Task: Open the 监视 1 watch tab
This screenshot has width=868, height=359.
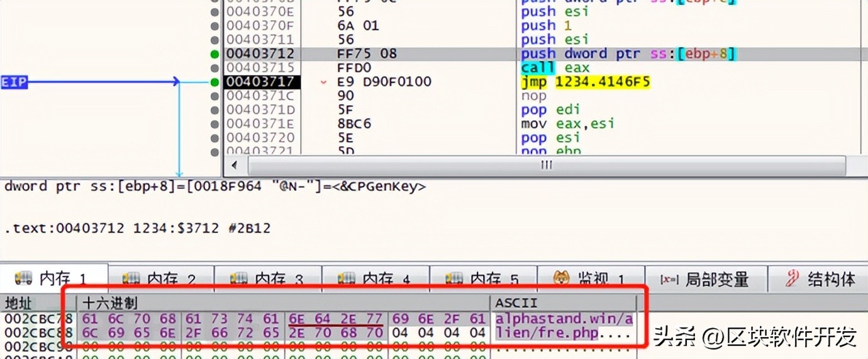Action: coord(591,278)
